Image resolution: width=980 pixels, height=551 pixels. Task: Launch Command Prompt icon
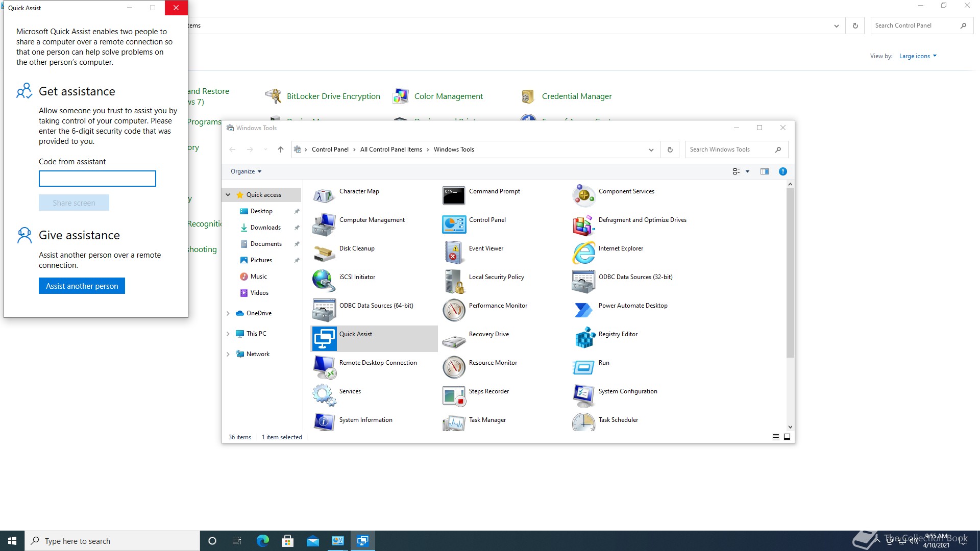(454, 195)
